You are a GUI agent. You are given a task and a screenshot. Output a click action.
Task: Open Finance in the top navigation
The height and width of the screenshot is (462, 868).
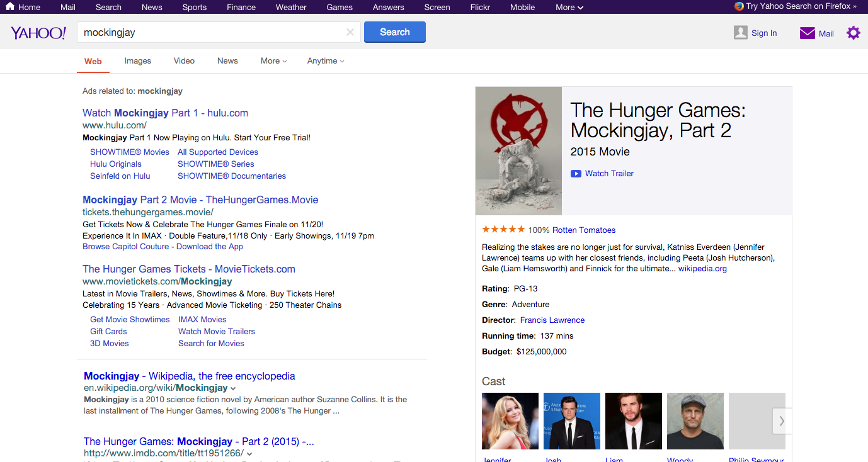pos(241,7)
